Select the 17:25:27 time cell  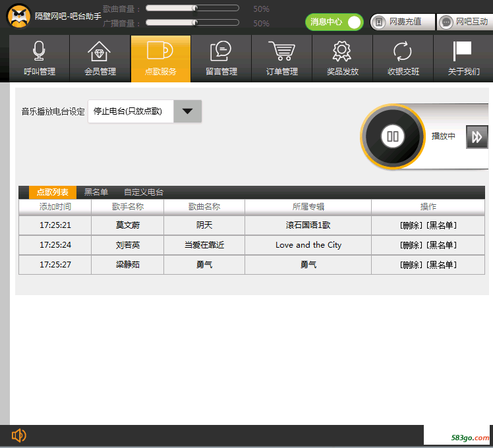pyautogui.click(x=55, y=265)
